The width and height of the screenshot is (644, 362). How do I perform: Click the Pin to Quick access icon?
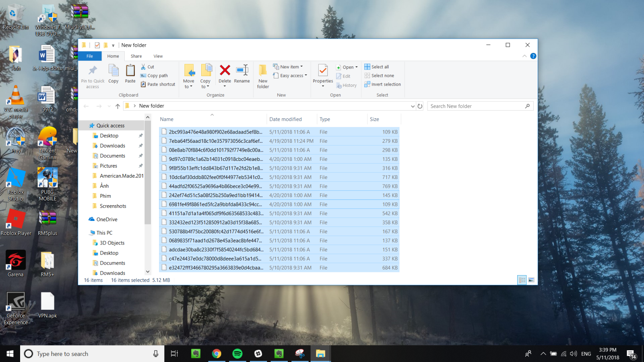(x=93, y=71)
